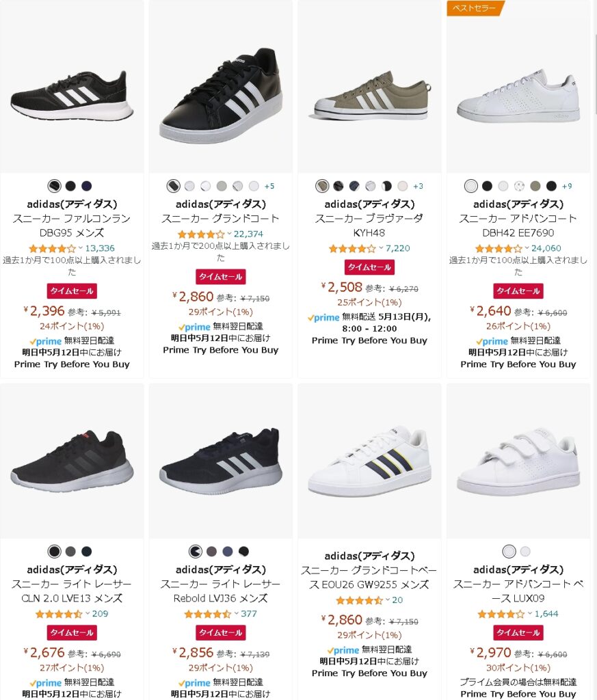Click star rating for アドバンコート ベース LUX09

tap(501, 614)
